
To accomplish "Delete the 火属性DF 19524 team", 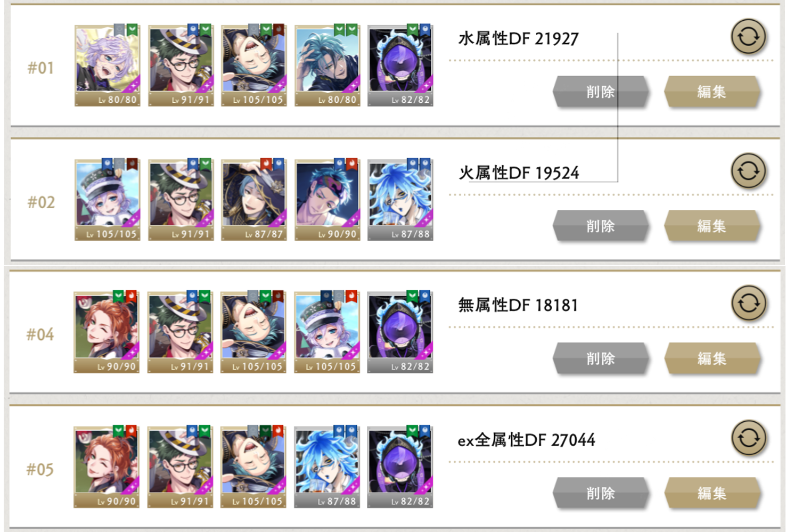I will (x=601, y=226).
